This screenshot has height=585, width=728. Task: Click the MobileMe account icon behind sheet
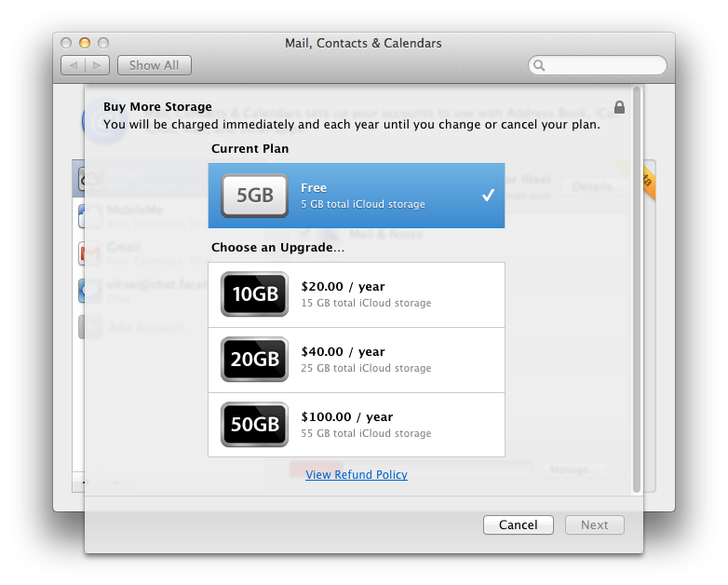click(90, 216)
